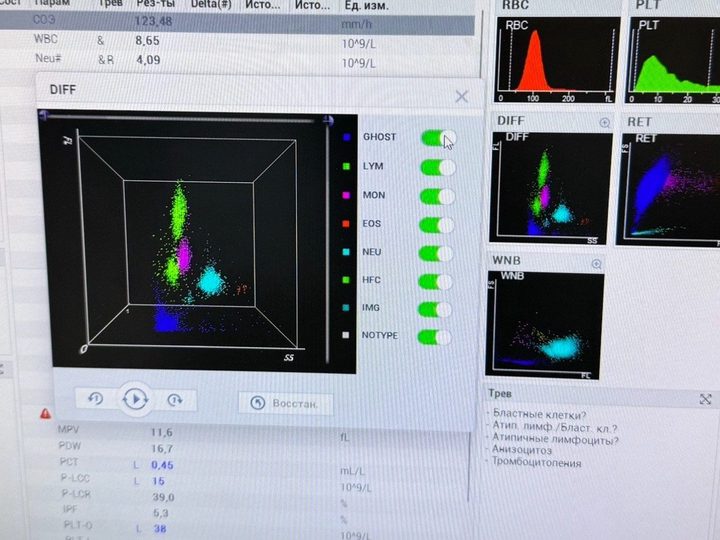
Task: Select the СОЭ result row
Action: point(237,22)
